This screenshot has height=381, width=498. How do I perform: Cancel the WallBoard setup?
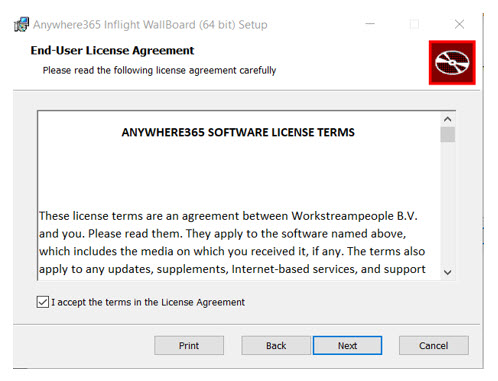point(434,345)
